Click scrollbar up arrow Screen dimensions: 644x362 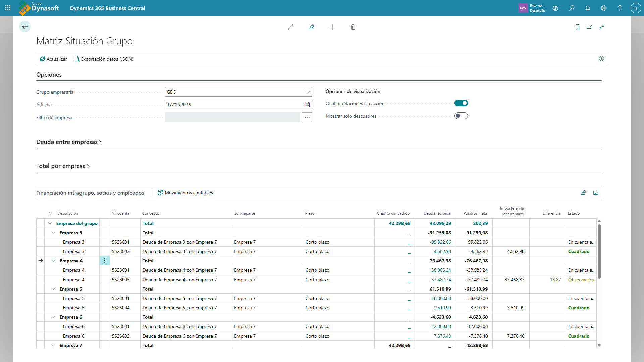pyautogui.click(x=599, y=221)
